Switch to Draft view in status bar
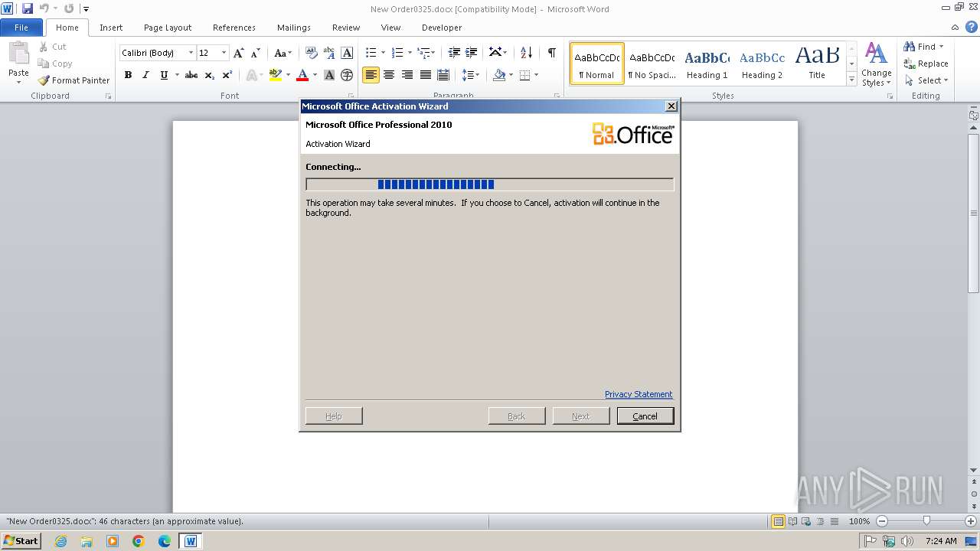The image size is (980, 551). 834,521
